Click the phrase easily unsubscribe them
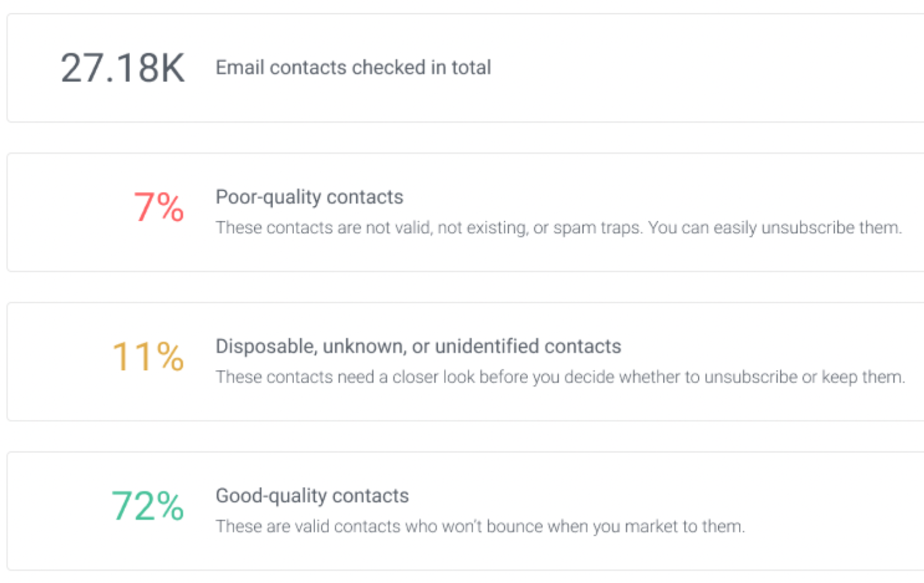Image resolution: width=924 pixels, height=583 pixels. [807, 227]
